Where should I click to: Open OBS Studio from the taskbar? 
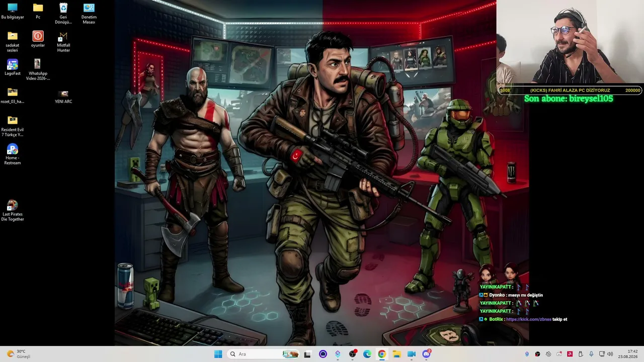(353, 354)
